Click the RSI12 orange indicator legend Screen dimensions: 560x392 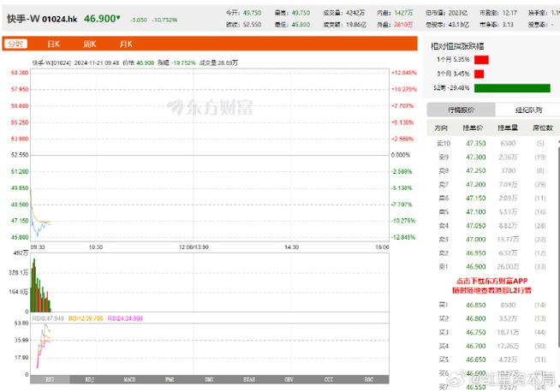pos(86,318)
